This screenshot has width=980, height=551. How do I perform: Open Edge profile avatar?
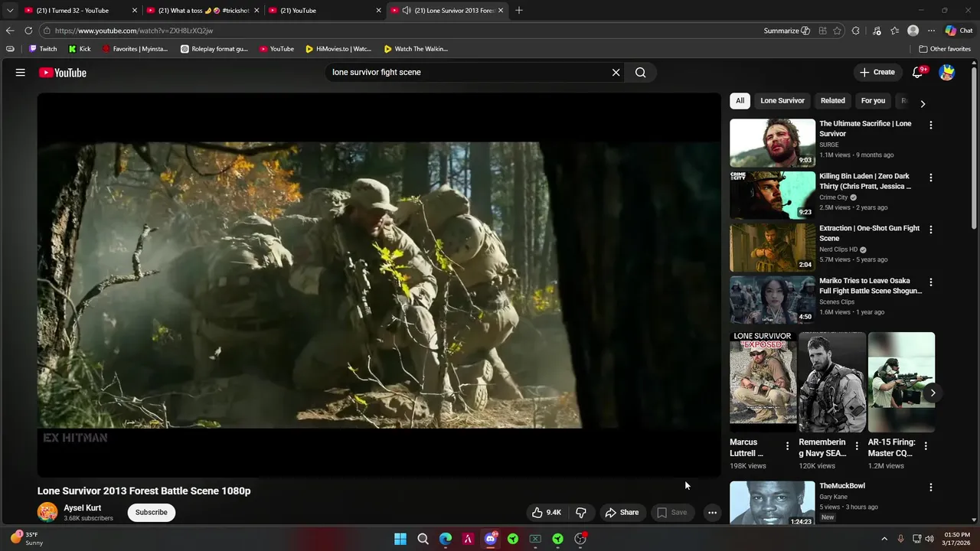coord(913,31)
